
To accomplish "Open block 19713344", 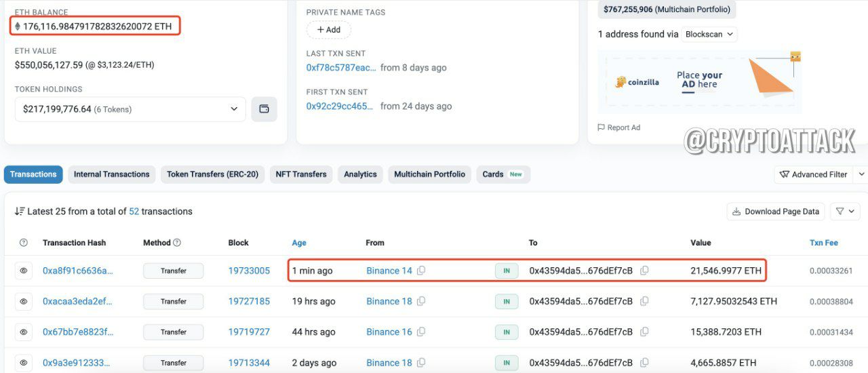I will (249, 363).
